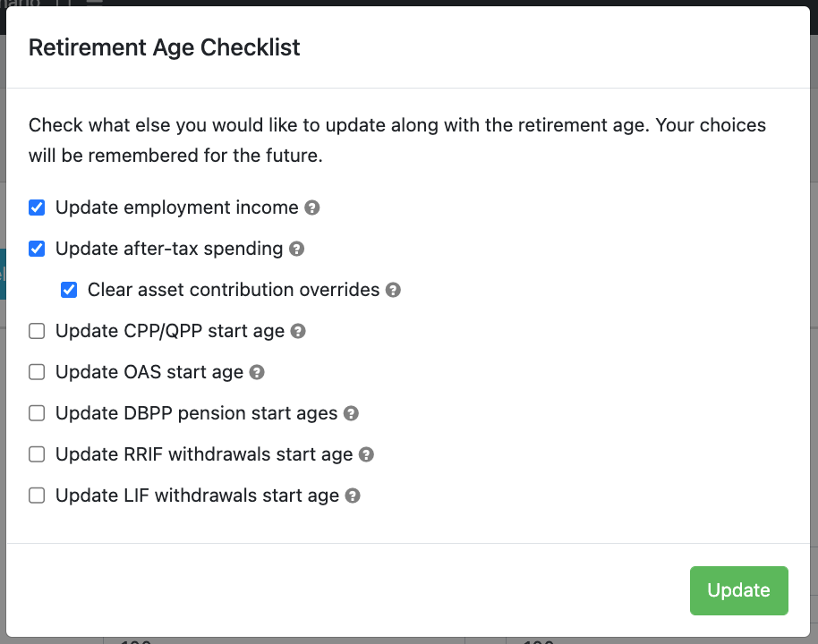Show help for Clear asset contribution overrides
818x644 pixels.
coord(393,290)
